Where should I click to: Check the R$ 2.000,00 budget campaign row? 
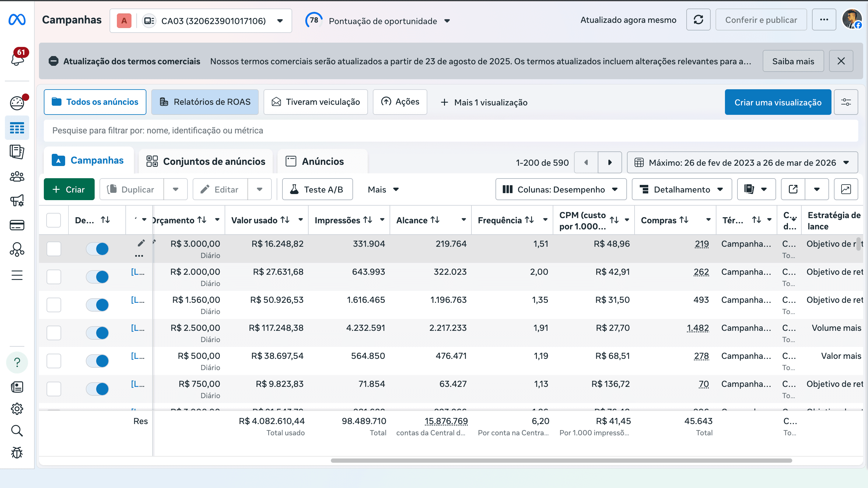click(54, 277)
